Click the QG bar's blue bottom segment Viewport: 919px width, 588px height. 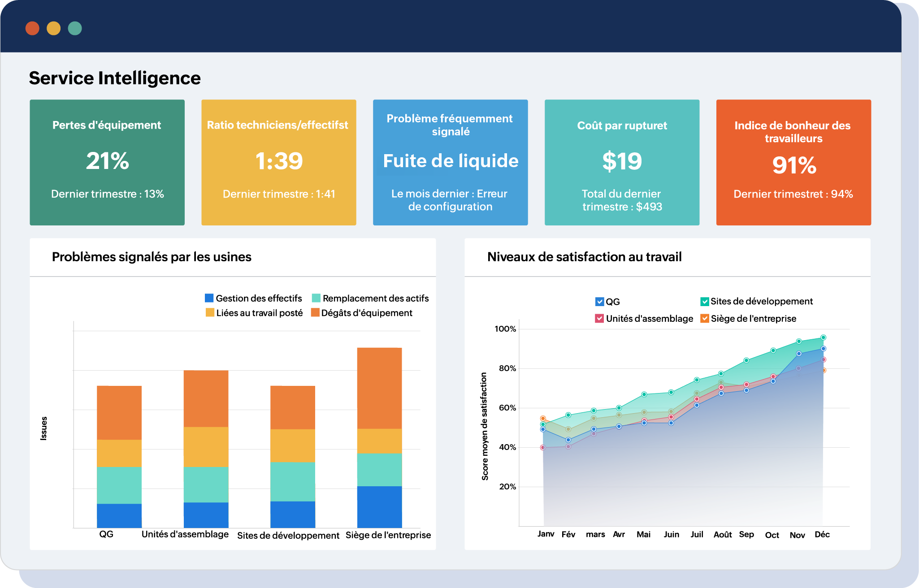coord(119,515)
